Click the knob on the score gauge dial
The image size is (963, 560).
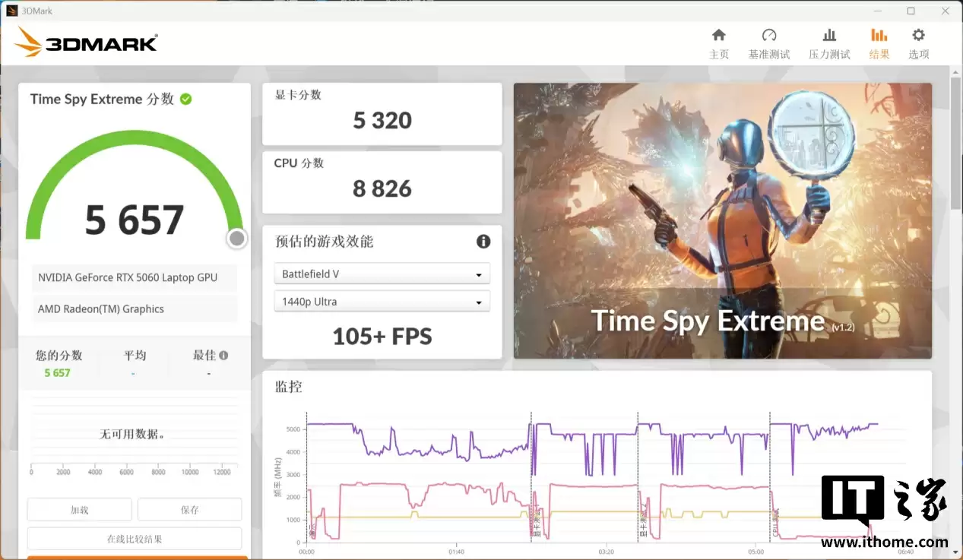236,238
